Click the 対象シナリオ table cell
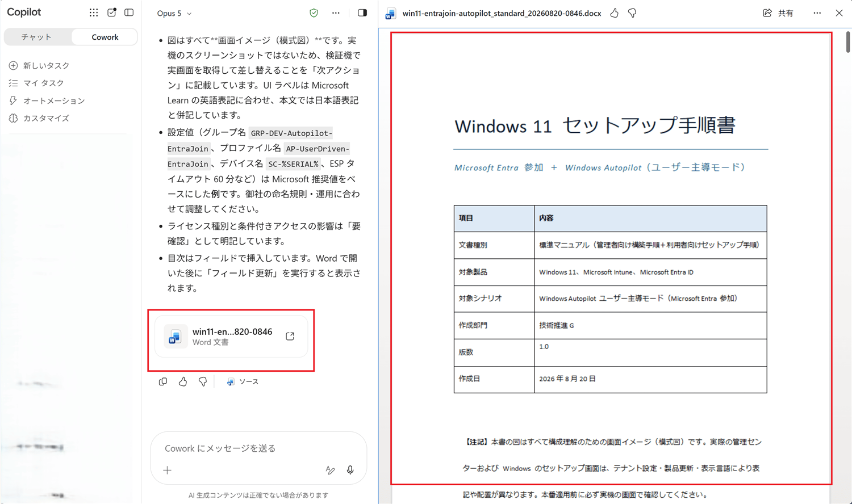The width and height of the screenshot is (852, 504). (494, 298)
